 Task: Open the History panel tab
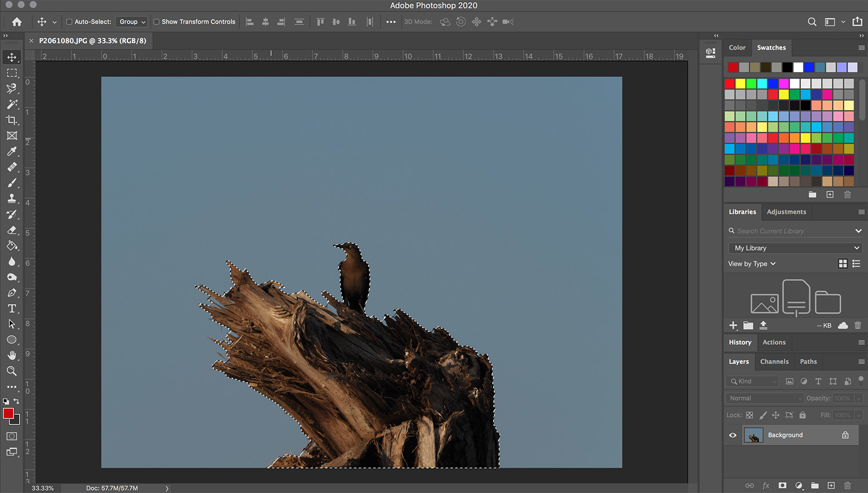coord(740,342)
